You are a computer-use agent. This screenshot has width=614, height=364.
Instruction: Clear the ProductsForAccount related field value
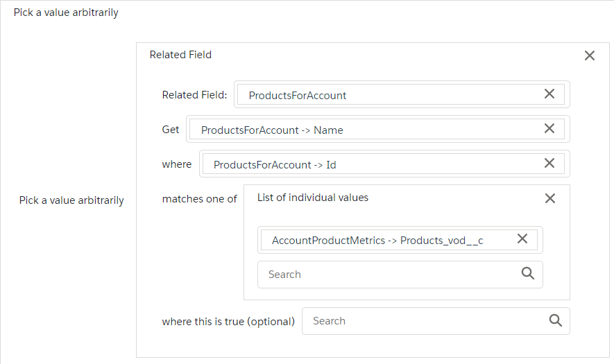click(549, 94)
